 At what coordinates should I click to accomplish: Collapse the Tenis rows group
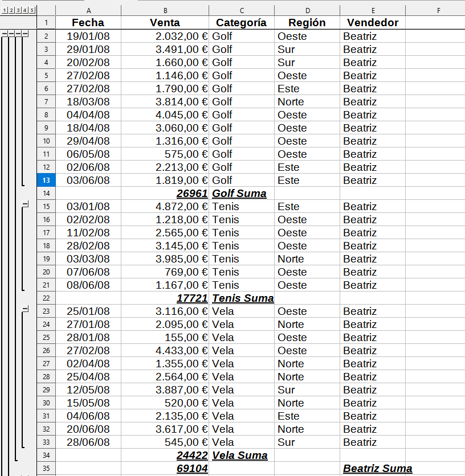[x=25, y=203]
